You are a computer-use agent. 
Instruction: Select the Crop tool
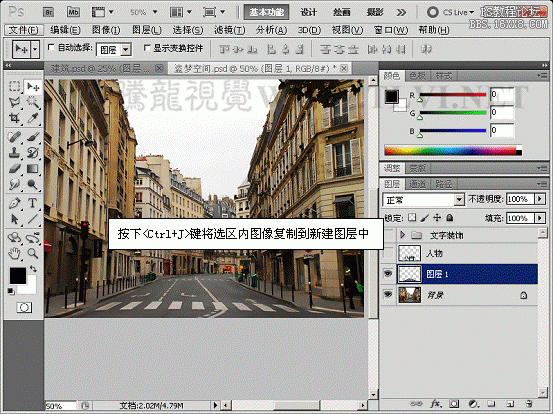pos(14,118)
